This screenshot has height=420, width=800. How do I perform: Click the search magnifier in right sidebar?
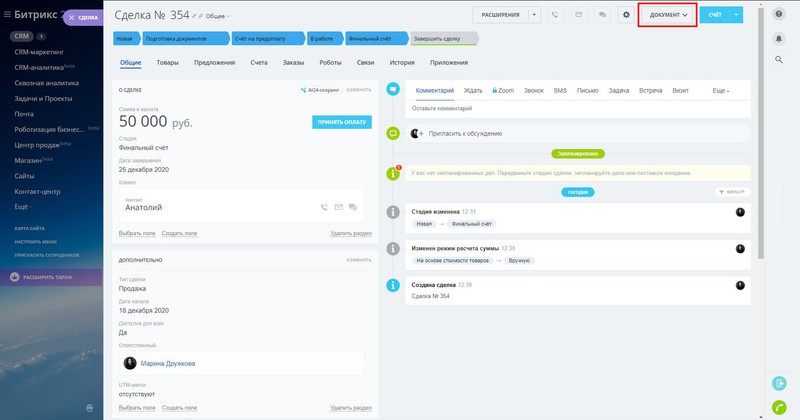tap(778, 60)
